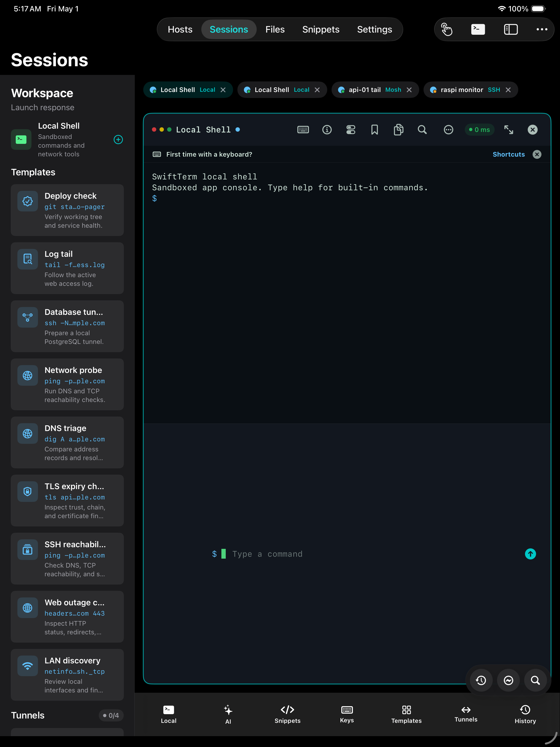
Task: Launch the Deploy check template
Action: tap(67, 210)
